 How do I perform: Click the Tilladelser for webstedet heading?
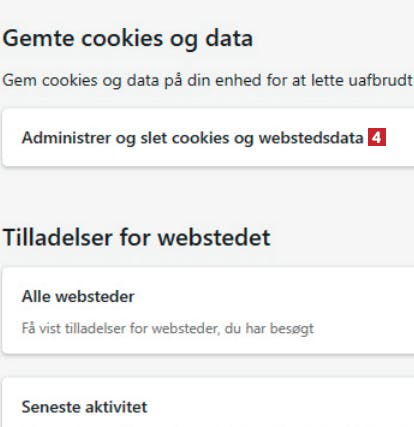click(136, 238)
